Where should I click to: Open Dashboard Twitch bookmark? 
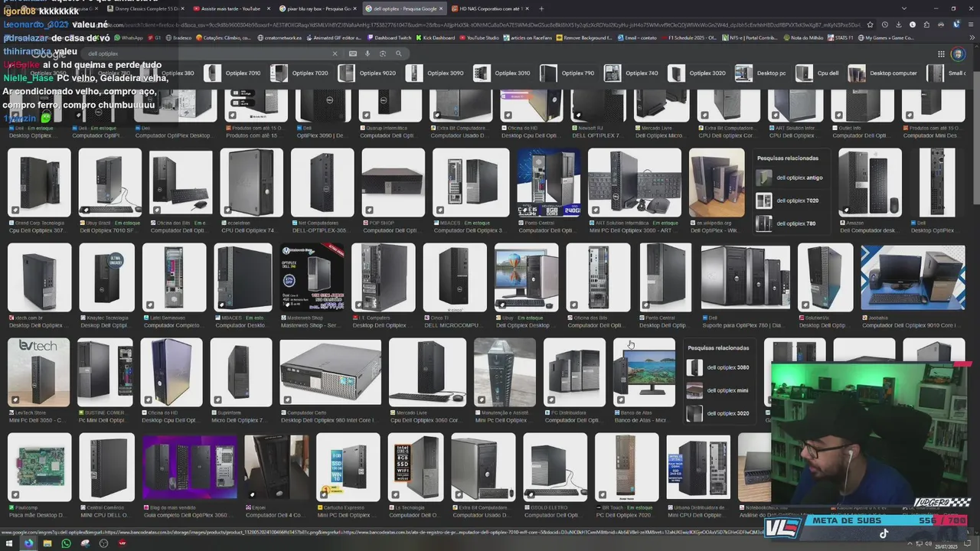click(389, 37)
